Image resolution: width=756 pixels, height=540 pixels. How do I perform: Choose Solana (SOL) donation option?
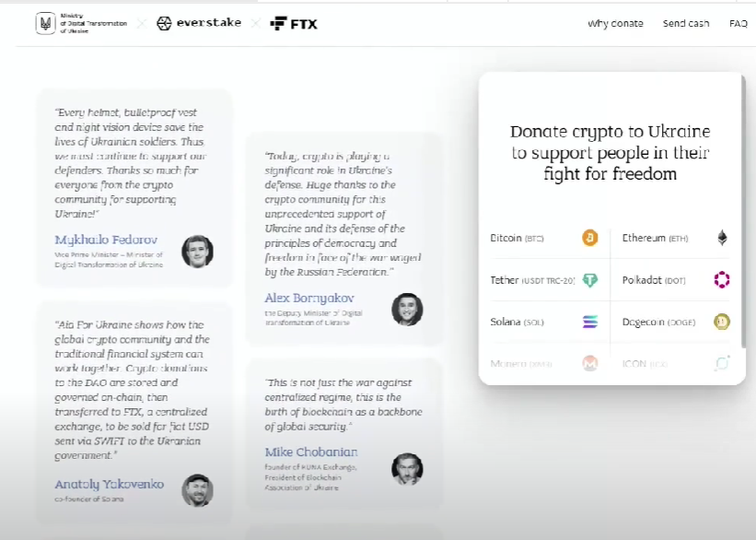pyautogui.click(x=544, y=322)
